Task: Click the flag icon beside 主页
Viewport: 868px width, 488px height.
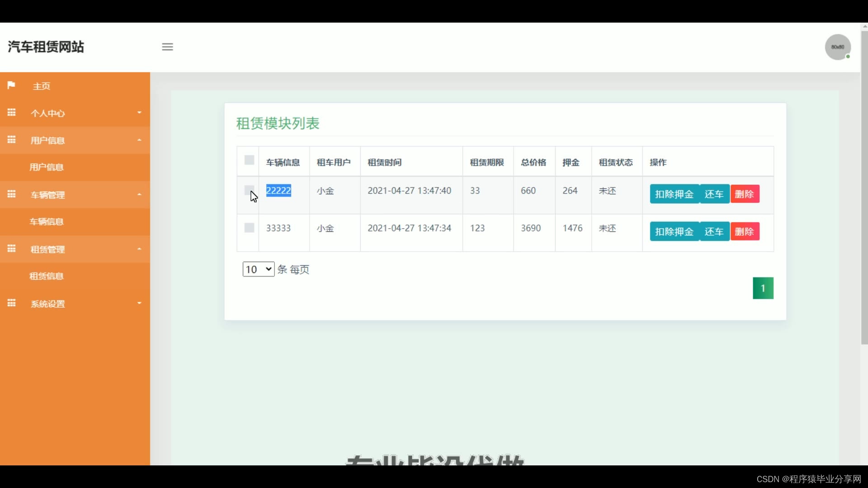Action: tap(11, 85)
